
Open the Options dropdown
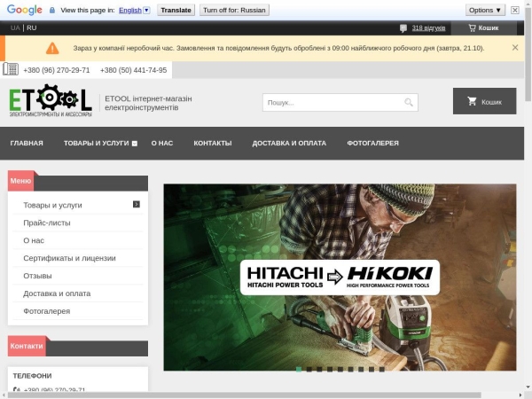[485, 10]
